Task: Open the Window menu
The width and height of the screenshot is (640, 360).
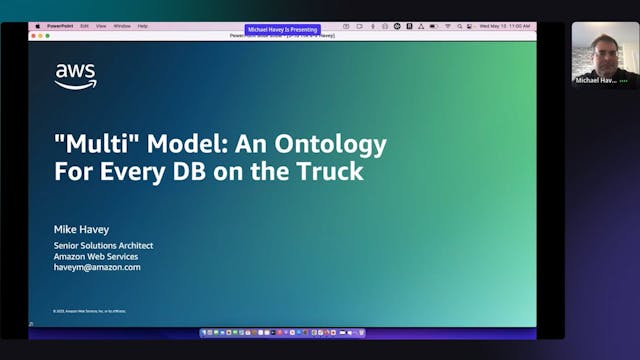Action: (x=122, y=26)
